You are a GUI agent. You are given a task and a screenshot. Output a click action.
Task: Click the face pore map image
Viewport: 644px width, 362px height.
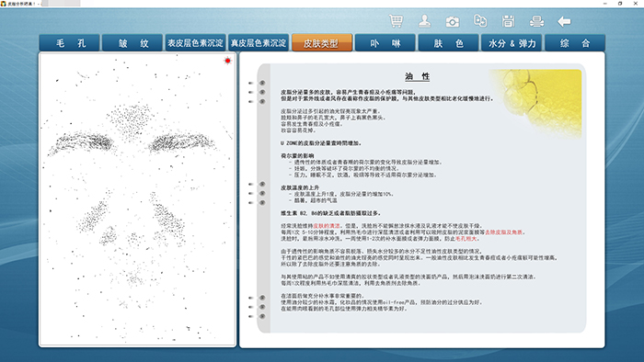(x=138, y=199)
